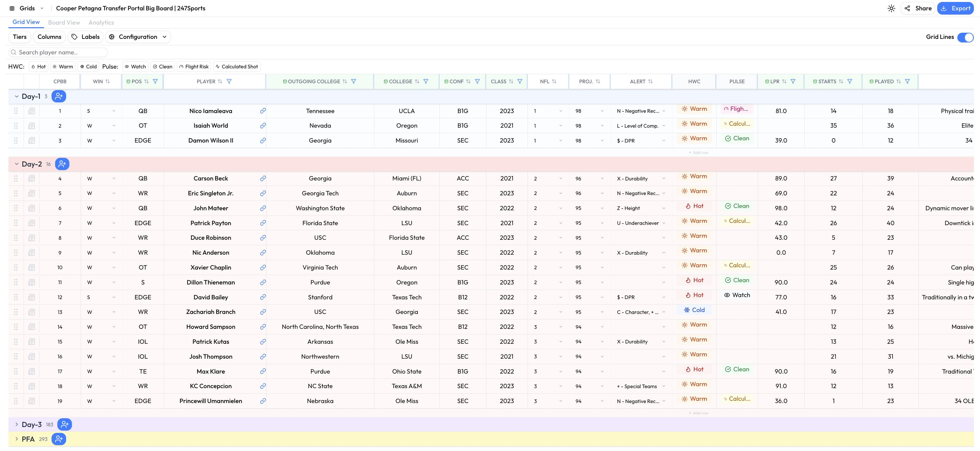Viewport: 980px width, 451px height.
Task: Collapse the Day-2 group
Action: [x=16, y=164]
